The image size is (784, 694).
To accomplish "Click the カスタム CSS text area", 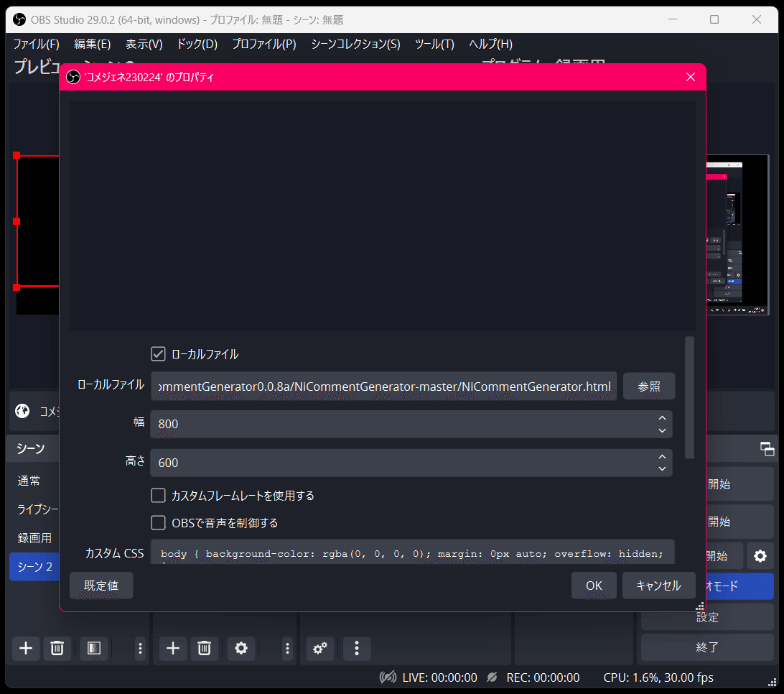I will tap(413, 552).
